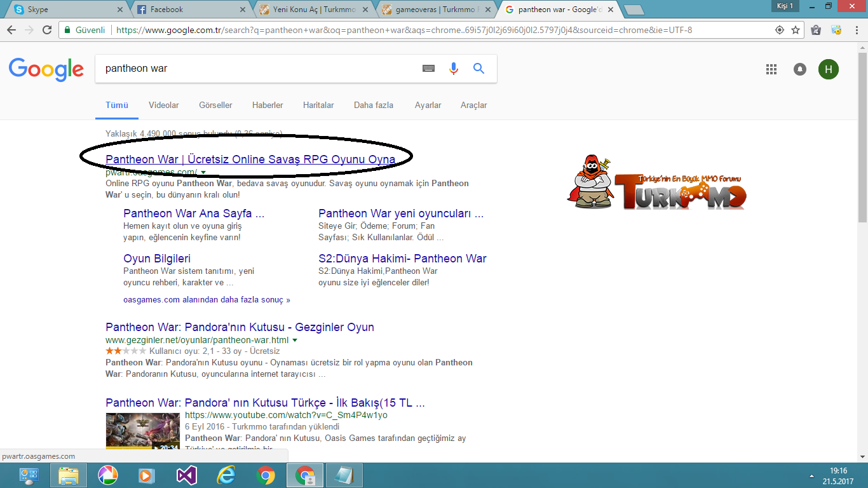The image size is (868, 488).
Task: Open Notepad from the taskbar
Action: point(344,475)
